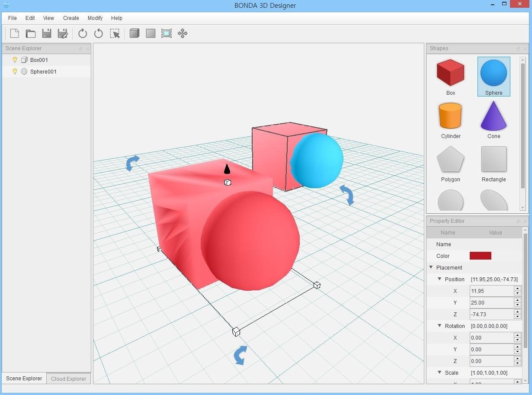Screen dimensions: 532x395
Task: Activate the dashed selection cursor tool
Action: click(115, 33)
